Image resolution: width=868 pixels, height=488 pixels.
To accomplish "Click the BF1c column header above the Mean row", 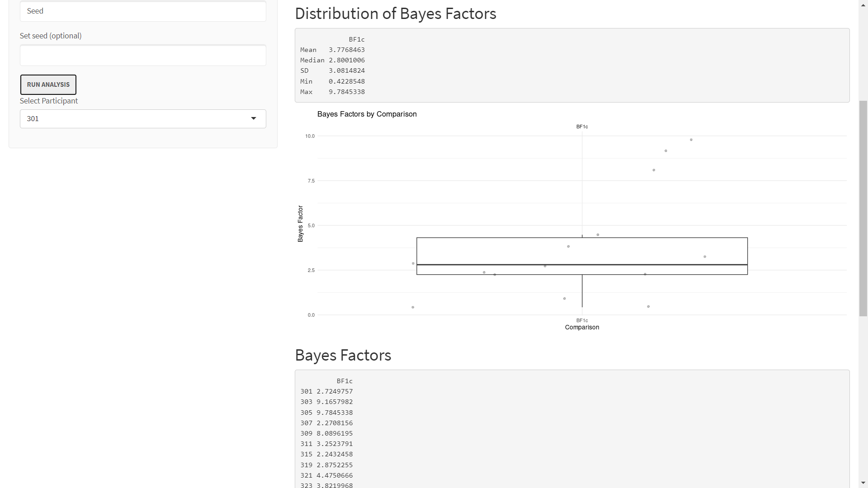I will 357,39.
